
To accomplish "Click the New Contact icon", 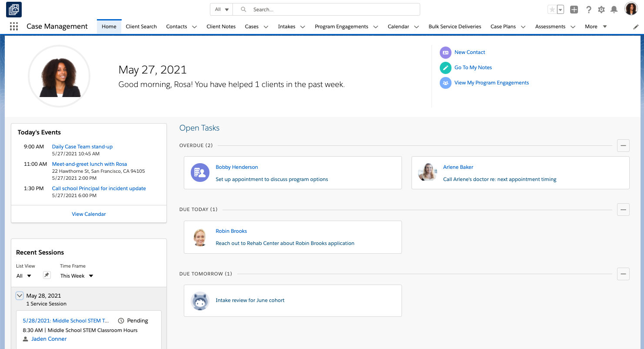I will (445, 52).
